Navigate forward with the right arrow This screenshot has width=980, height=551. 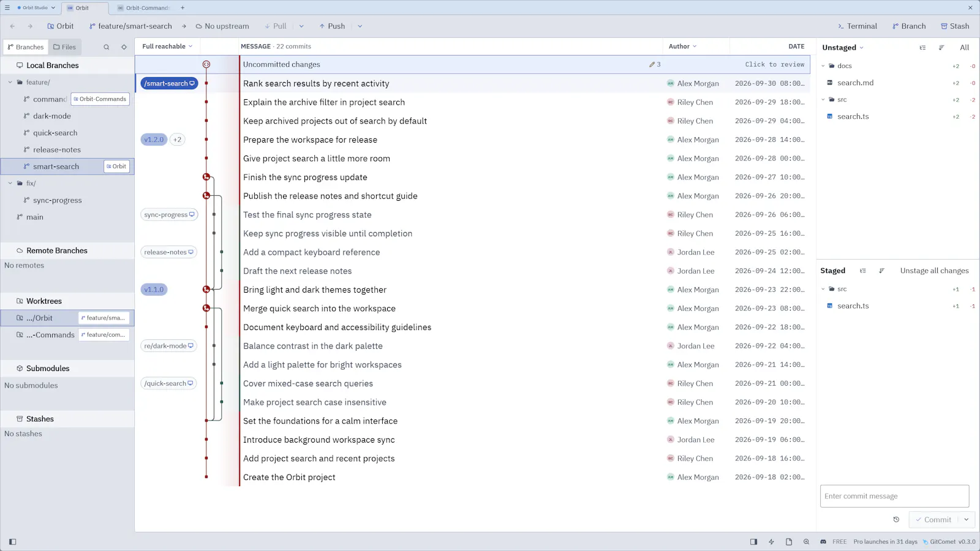pos(30,26)
